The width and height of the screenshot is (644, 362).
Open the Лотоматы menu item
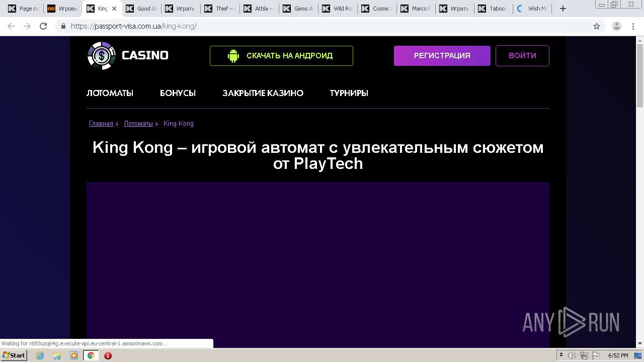[110, 93]
